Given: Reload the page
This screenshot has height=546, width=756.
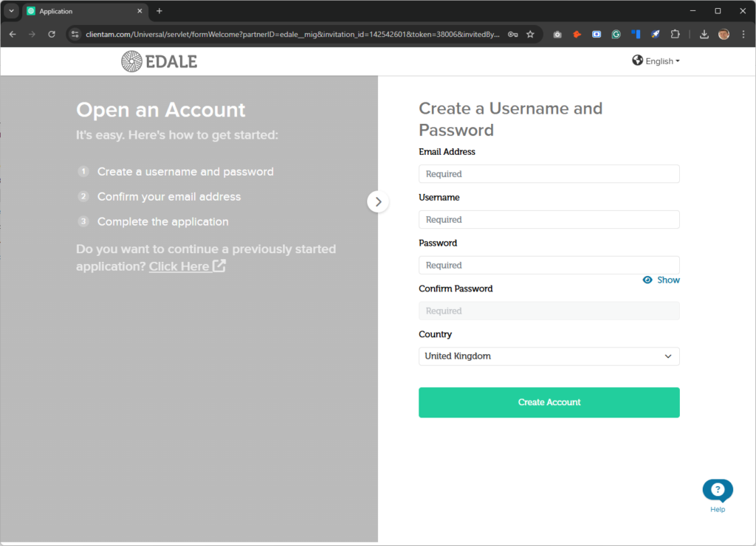Looking at the screenshot, I should click(x=52, y=34).
